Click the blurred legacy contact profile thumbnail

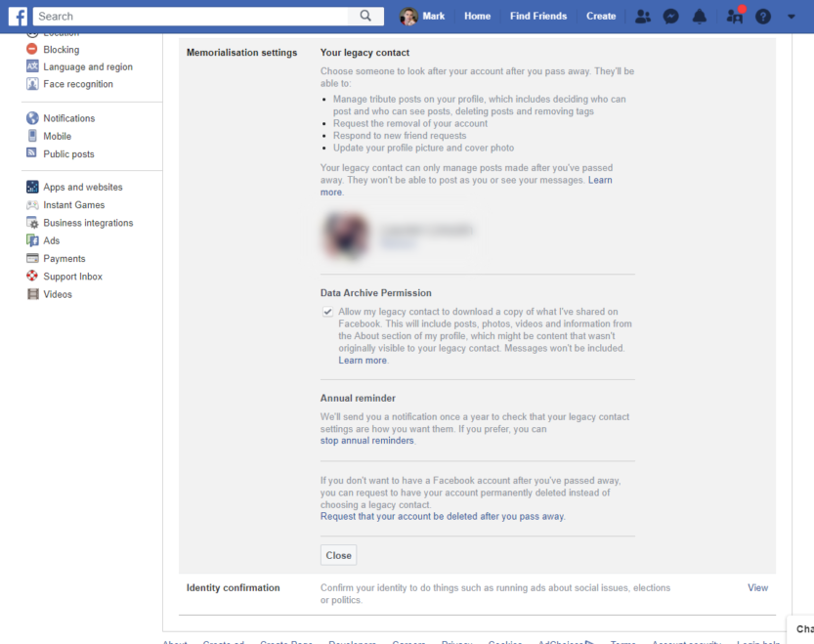(345, 235)
